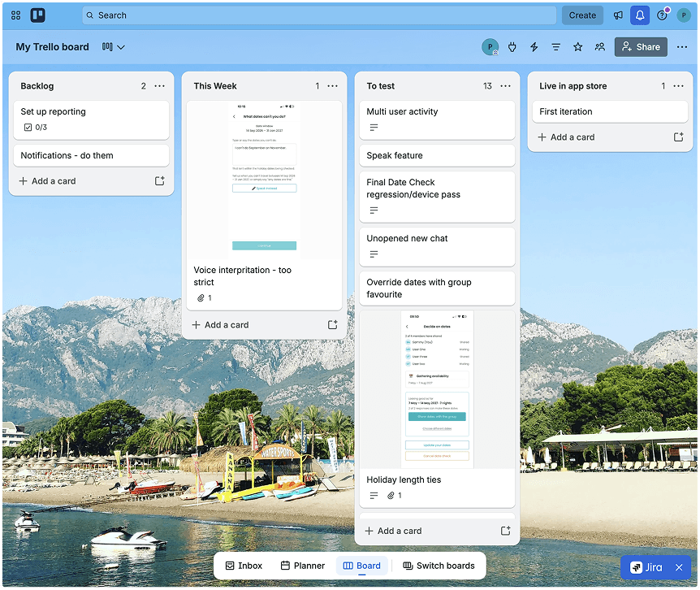Click description icon on Final Date Check card
This screenshot has height=590, width=700.
pyautogui.click(x=374, y=210)
